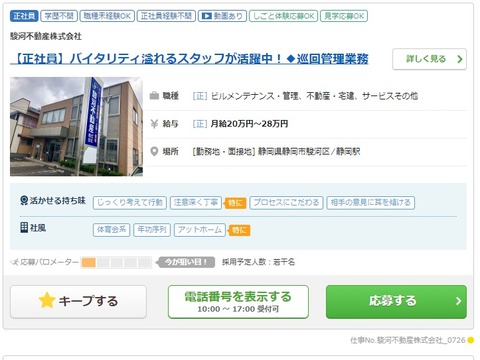
Task: Click the 活かせる持ち味 badge icon
Action: pos(24,200)
